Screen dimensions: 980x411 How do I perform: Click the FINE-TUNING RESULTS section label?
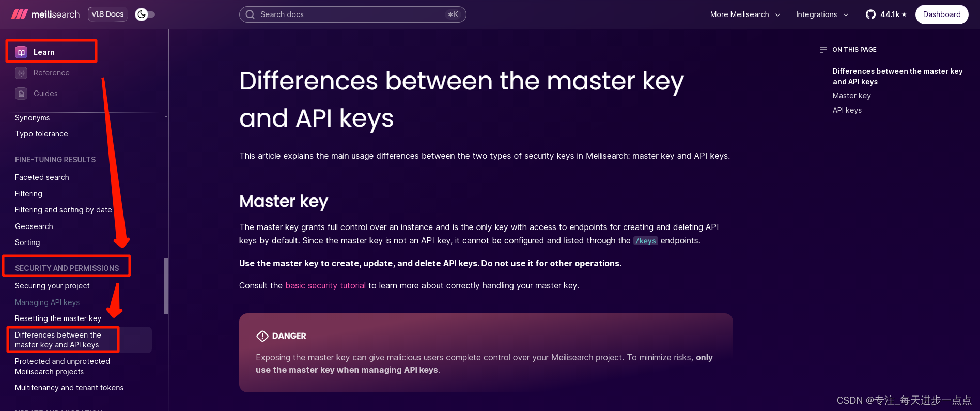pyautogui.click(x=55, y=160)
